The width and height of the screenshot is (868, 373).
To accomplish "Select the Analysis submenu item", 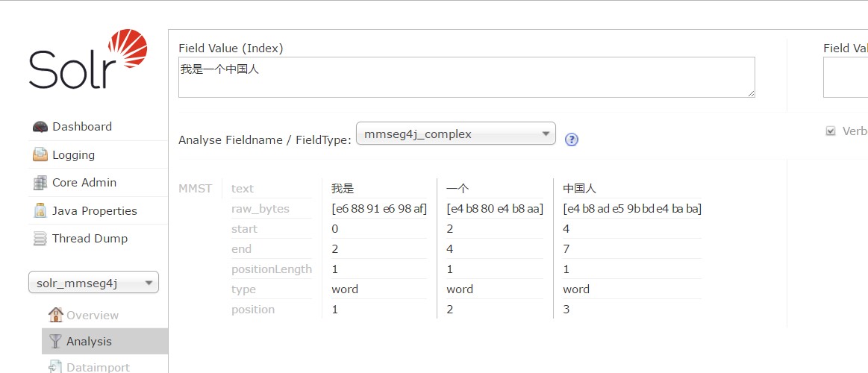I will click(104, 342).
